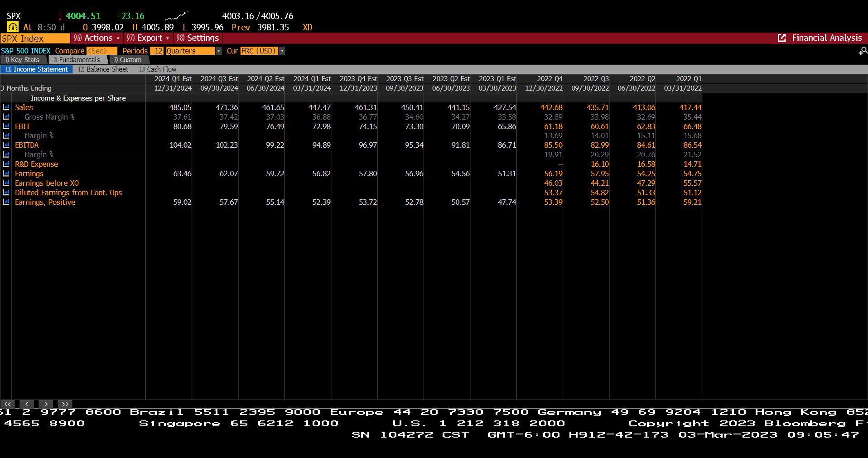Expand the currency FRC (USD) dropdown

click(x=282, y=51)
